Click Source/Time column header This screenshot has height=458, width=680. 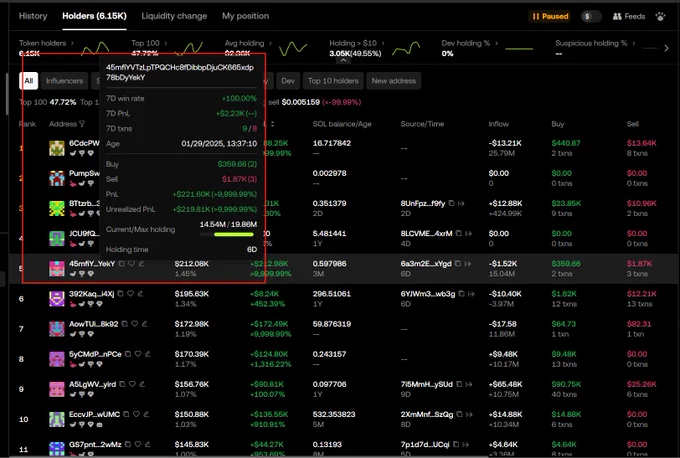[x=422, y=124]
